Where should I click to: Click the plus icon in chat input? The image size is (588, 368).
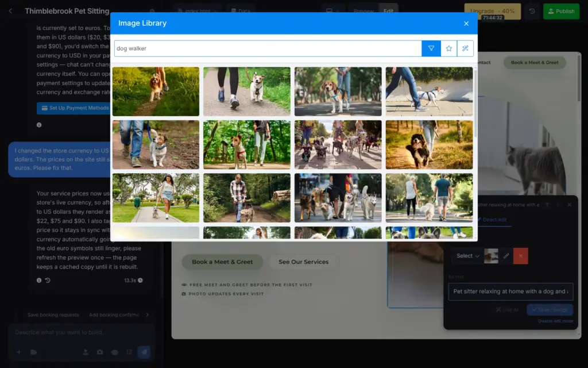pos(19,352)
